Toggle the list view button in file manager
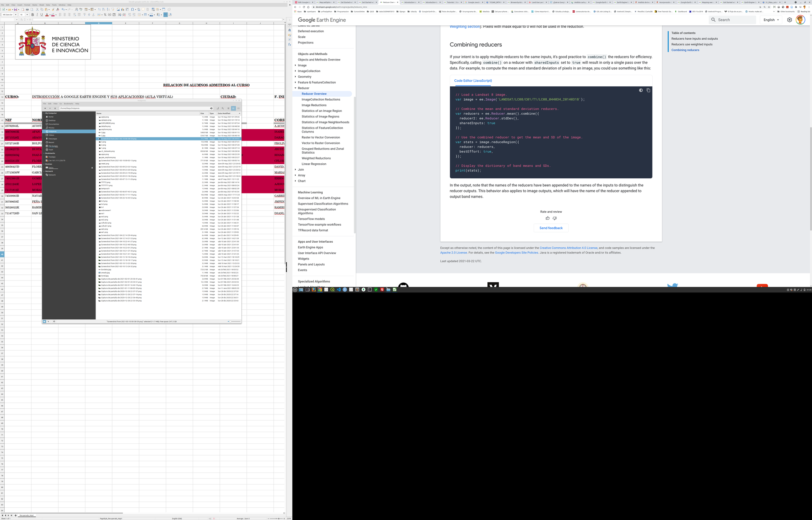Screen dimensions: 812x520 tap(233, 108)
